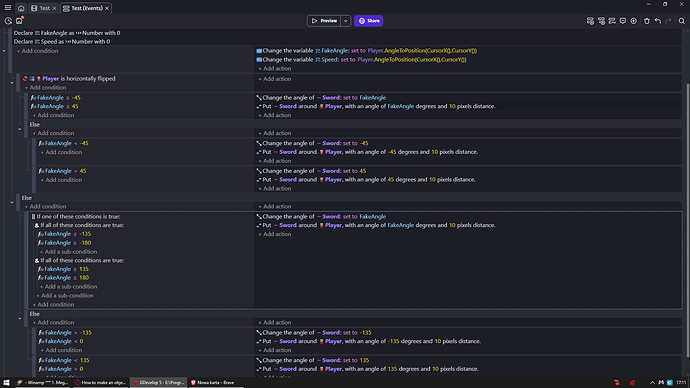
Task: Select condition 'FakeAngle > 45'
Action: (x=62, y=171)
